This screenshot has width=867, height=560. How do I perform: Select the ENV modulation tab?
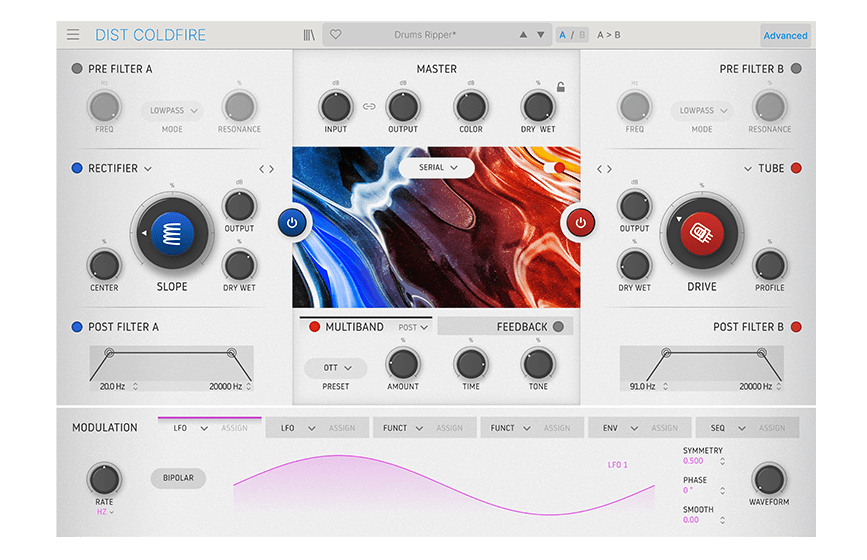click(x=612, y=428)
